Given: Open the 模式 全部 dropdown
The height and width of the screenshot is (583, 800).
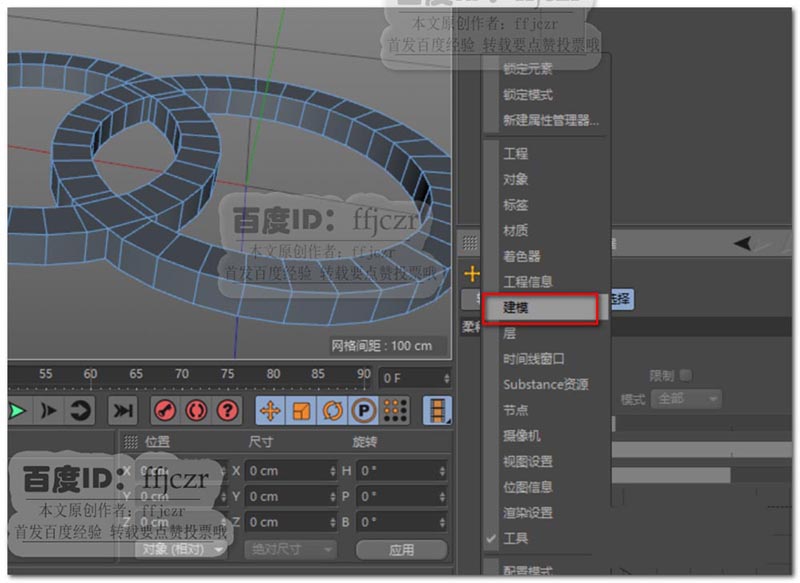Looking at the screenshot, I should click(x=687, y=398).
